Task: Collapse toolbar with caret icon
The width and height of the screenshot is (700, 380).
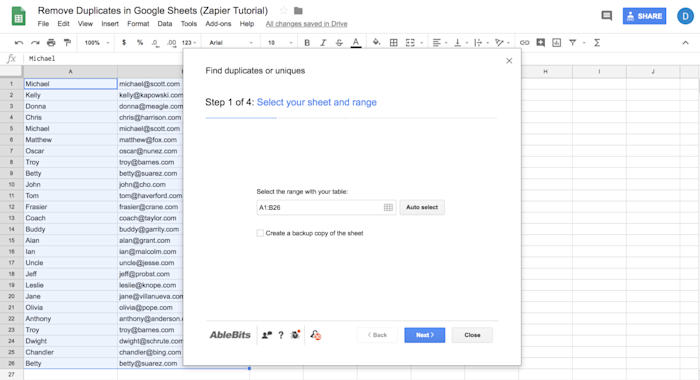Action: (x=685, y=43)
